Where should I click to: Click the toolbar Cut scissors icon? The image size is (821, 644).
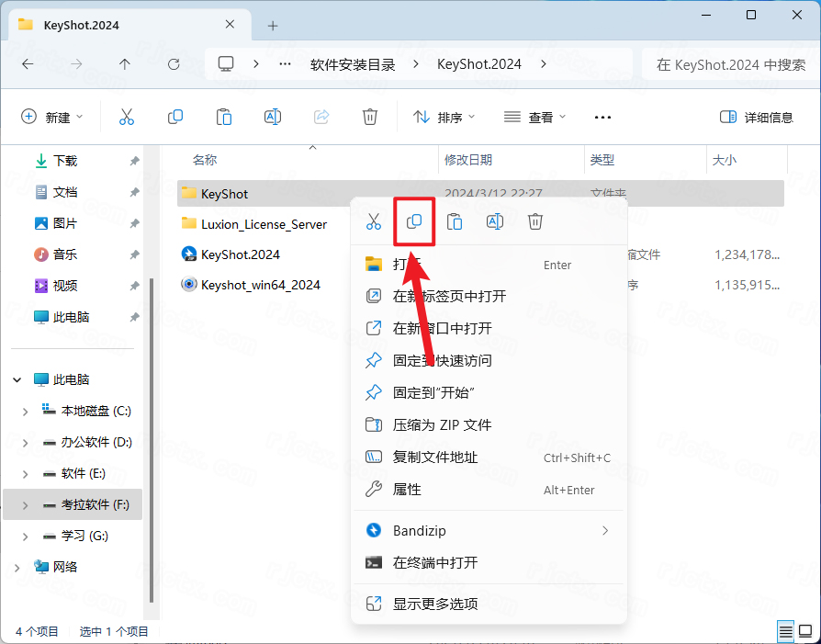pos(126,117)
